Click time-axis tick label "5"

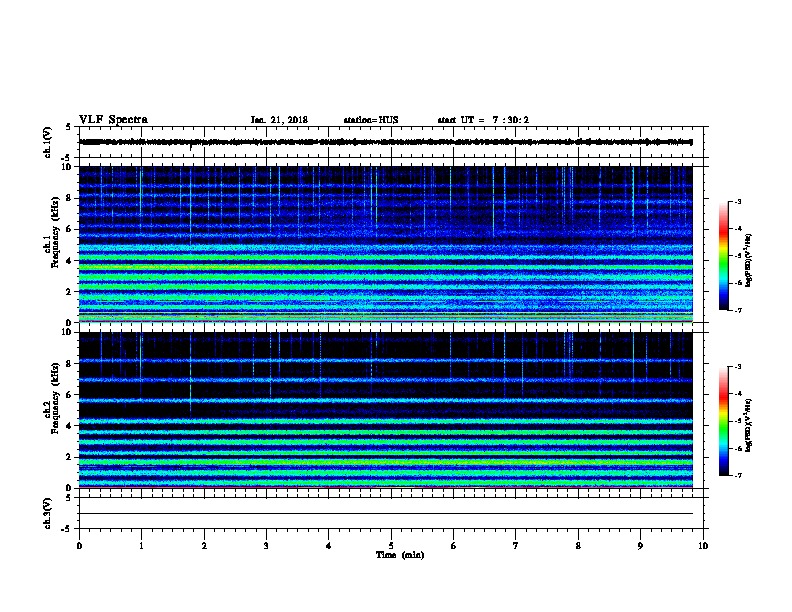391,546
